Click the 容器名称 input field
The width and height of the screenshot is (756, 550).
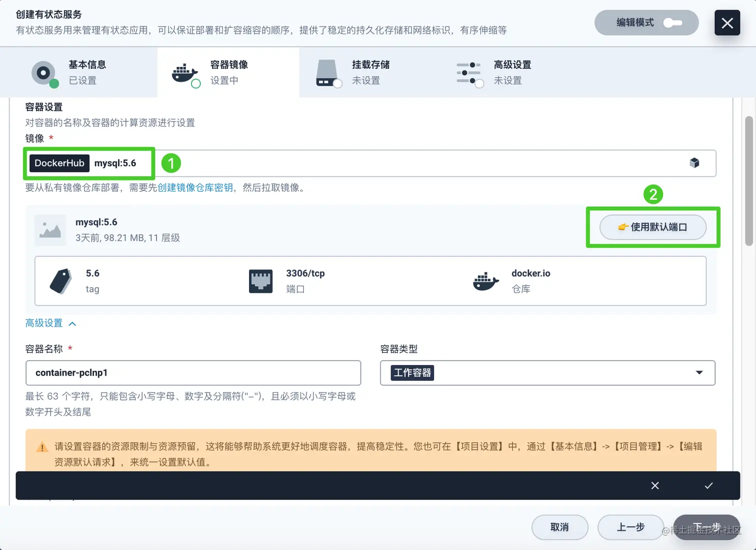click(x=193, y=373)
